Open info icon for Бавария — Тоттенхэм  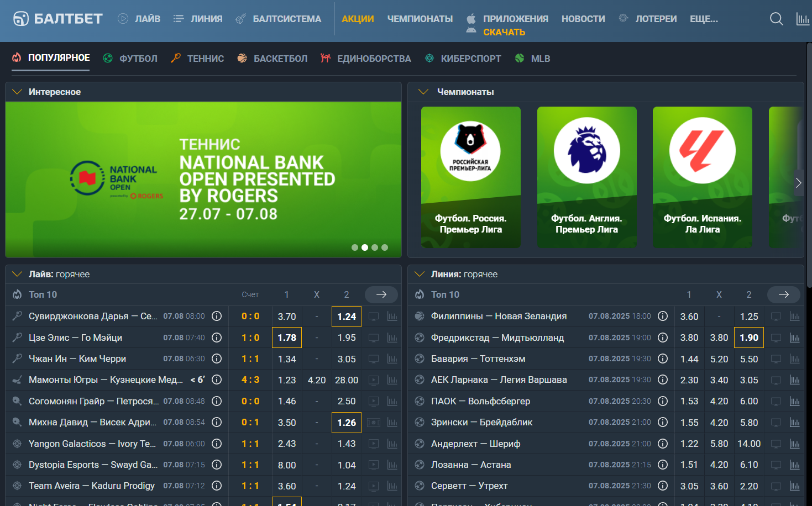point(663,359)
